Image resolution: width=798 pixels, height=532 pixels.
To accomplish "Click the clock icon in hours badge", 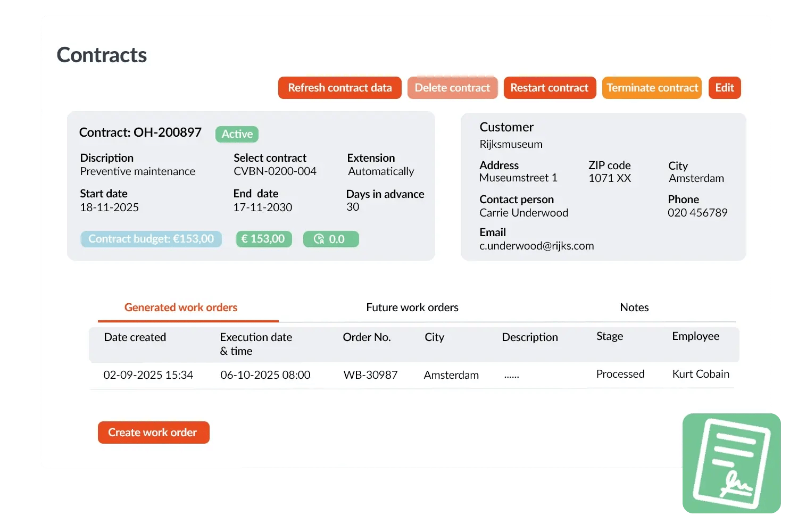I will click(319, 239).
